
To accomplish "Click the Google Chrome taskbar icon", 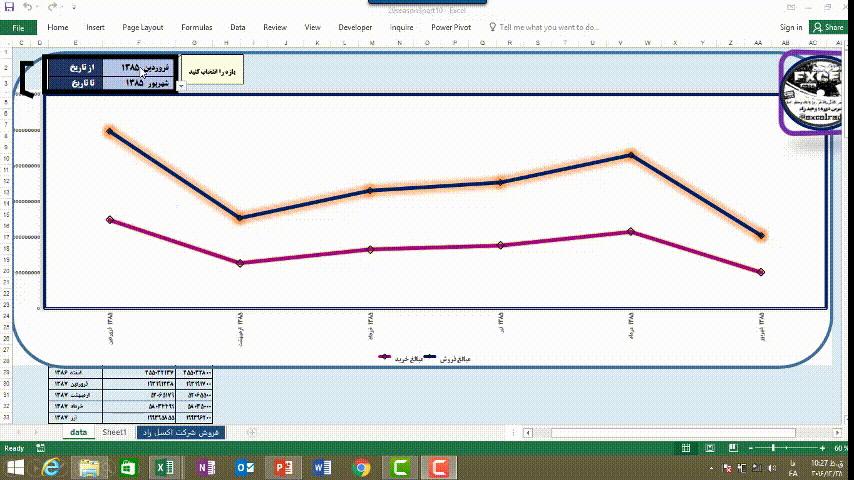I will coord(361,467).
